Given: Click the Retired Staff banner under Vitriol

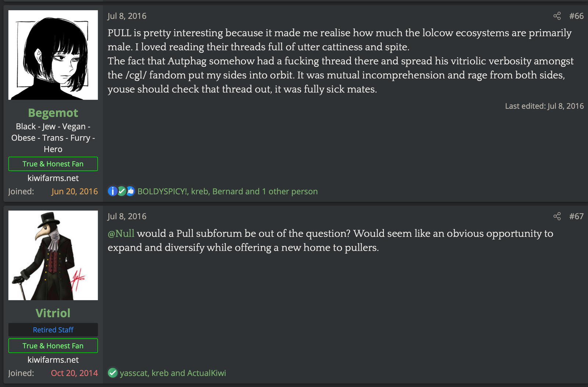Looking at the screenshot, I should (53, 330).
